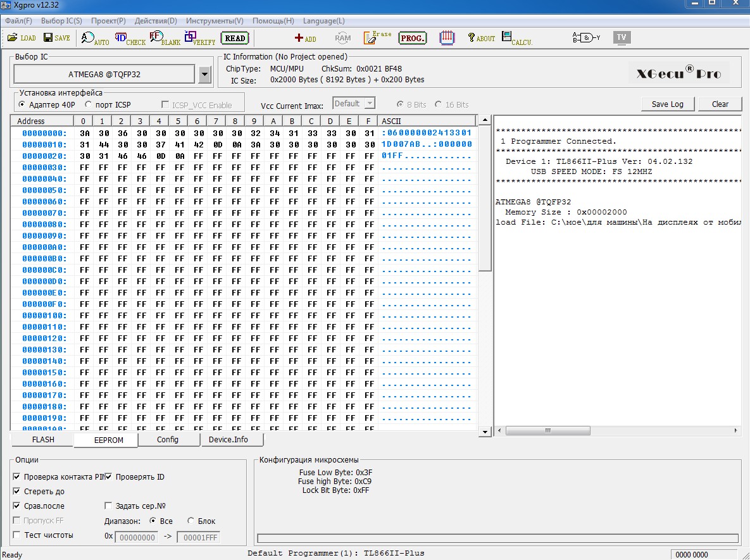The height and width of the screenshot is (560, 750).
Task: Switch to the FLASH tab
Action: pyautogui.click(x=43, y=440)
